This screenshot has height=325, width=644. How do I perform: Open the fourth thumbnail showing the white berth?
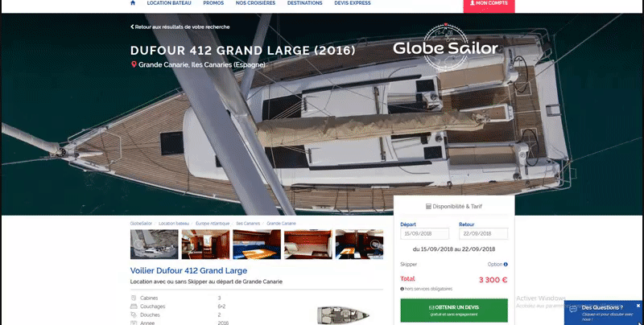[x=308, y=245]
